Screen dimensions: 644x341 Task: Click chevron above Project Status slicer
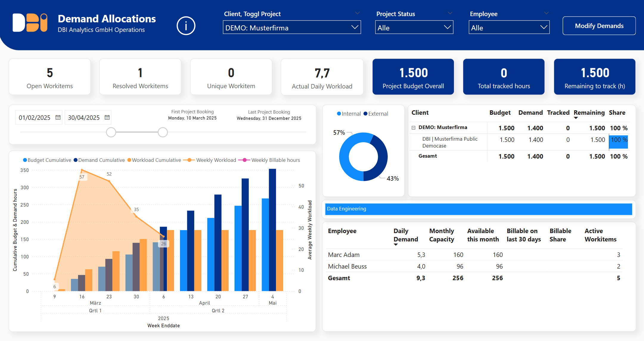tap(450, 13)
